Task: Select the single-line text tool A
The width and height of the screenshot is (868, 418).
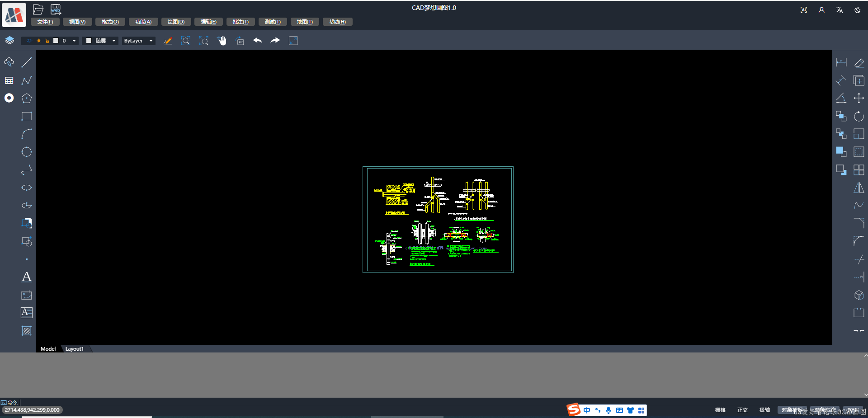Action: [x=27, y=277]
